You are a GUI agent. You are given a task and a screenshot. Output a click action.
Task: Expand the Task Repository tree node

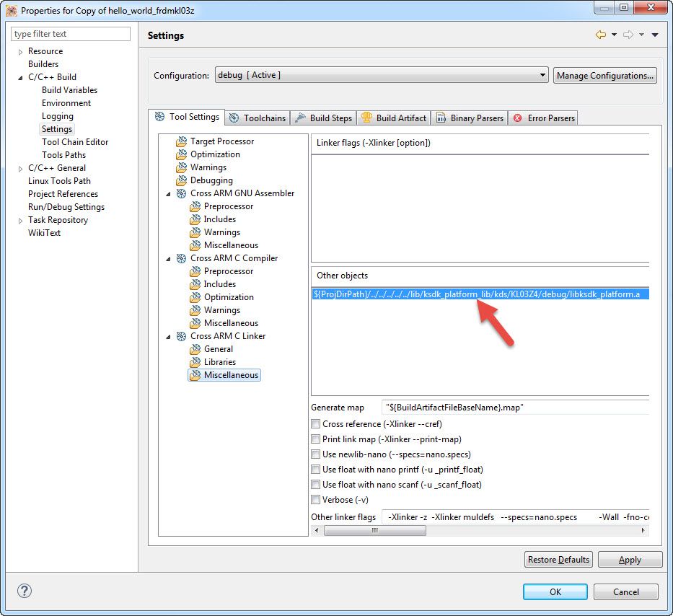pos(20,221)
